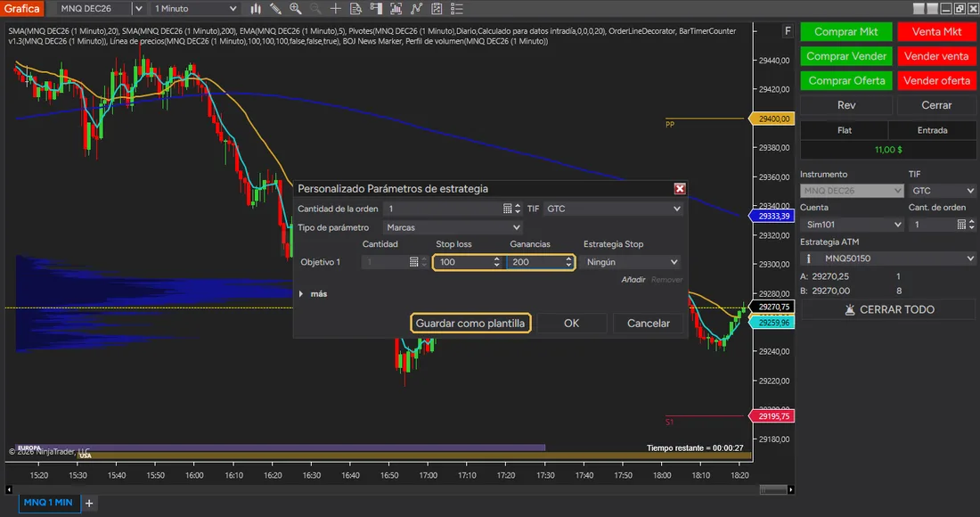The width and height of the screenshot is (980, 517).
Task: Open the data box icon
Action: click(355, 9)
